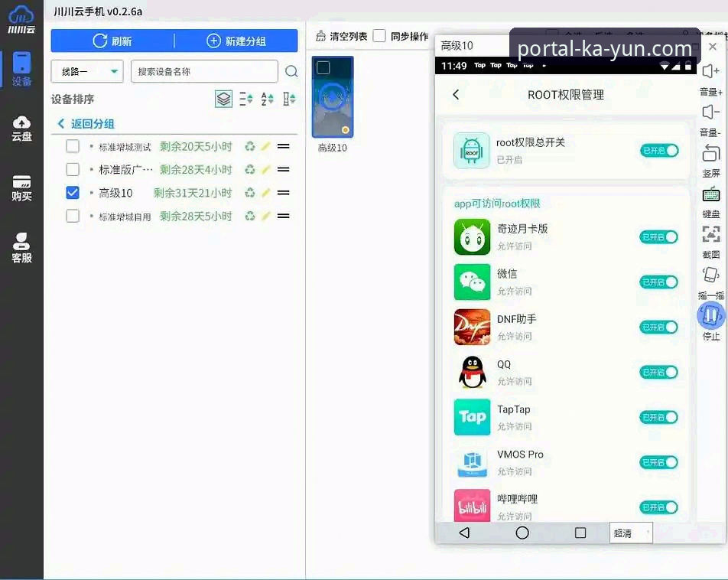Sort devices by remaining time icon
The height and width of the screenshot is (580, 728).
[x=289, y=99]
